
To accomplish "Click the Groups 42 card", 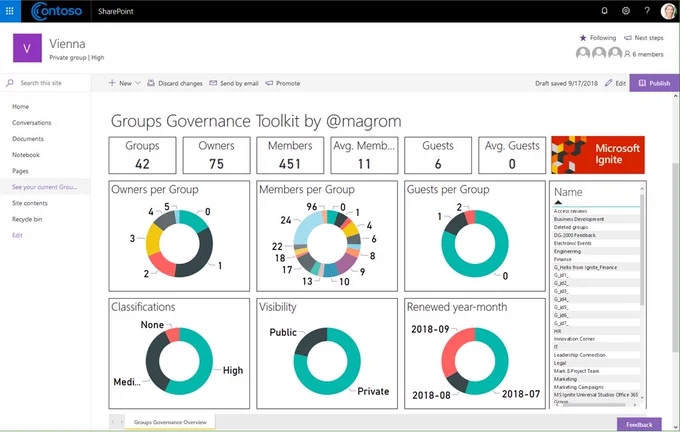I will [x=142, y=155].
